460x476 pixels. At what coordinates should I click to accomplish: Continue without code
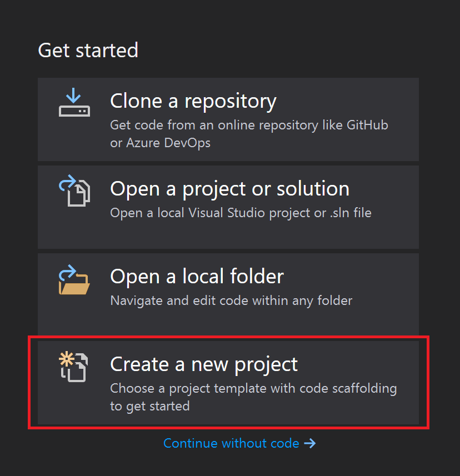coord(233,443)
